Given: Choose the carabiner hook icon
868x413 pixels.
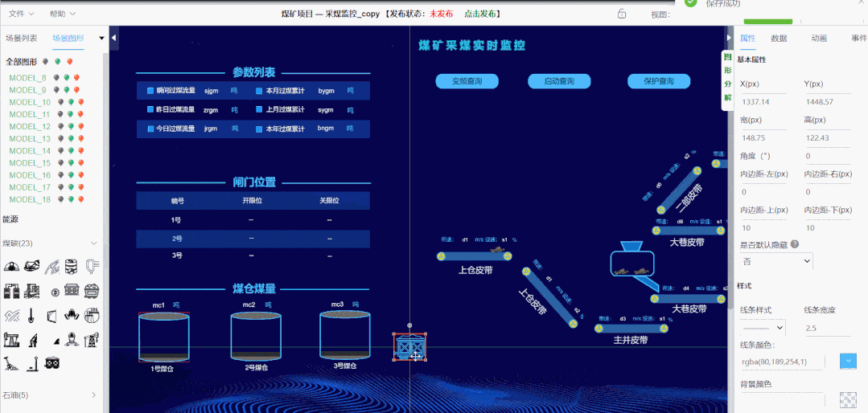Looking at the screenshot, I should (x=92, y=267).
